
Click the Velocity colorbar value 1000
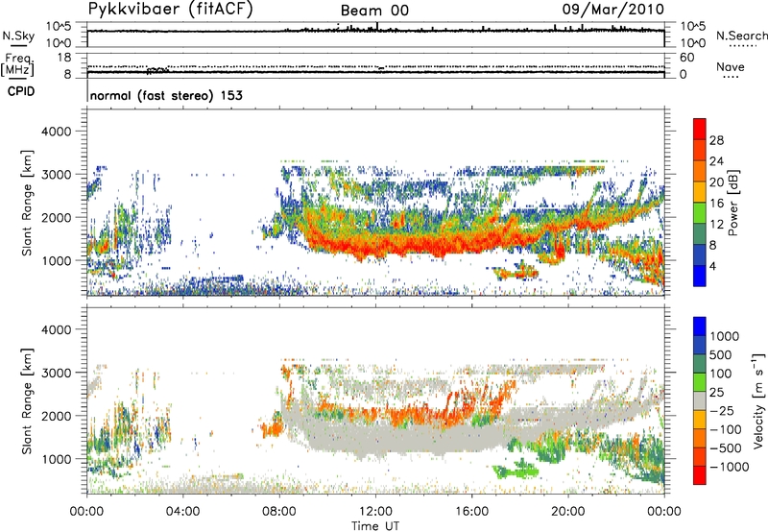pos(725,336)
